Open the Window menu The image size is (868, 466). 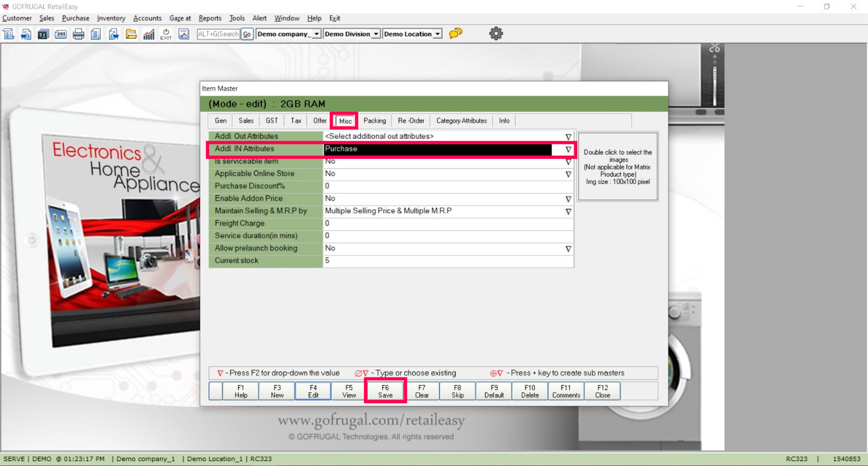pyautogui.click(x=287, y=18)
